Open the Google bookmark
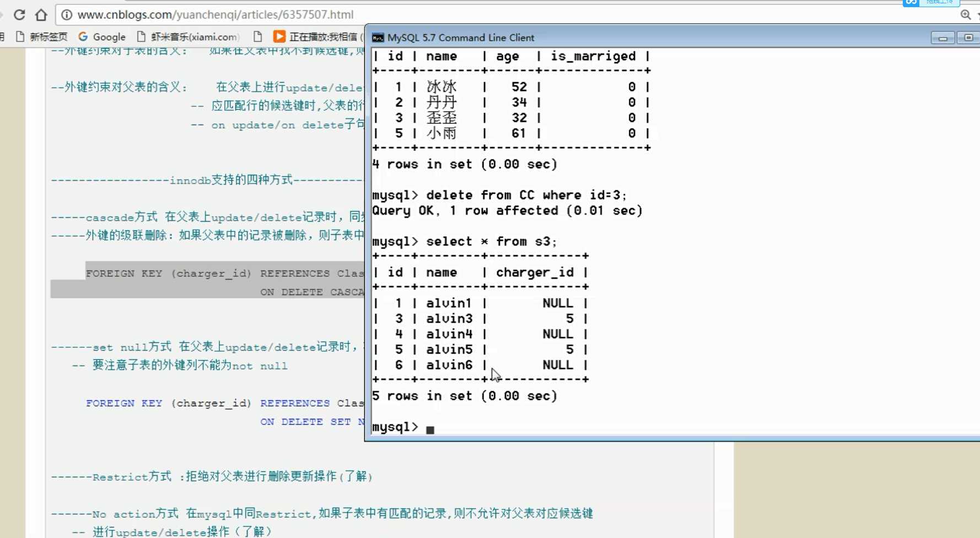This screenshot has width=980, height=538. [102, 37]
